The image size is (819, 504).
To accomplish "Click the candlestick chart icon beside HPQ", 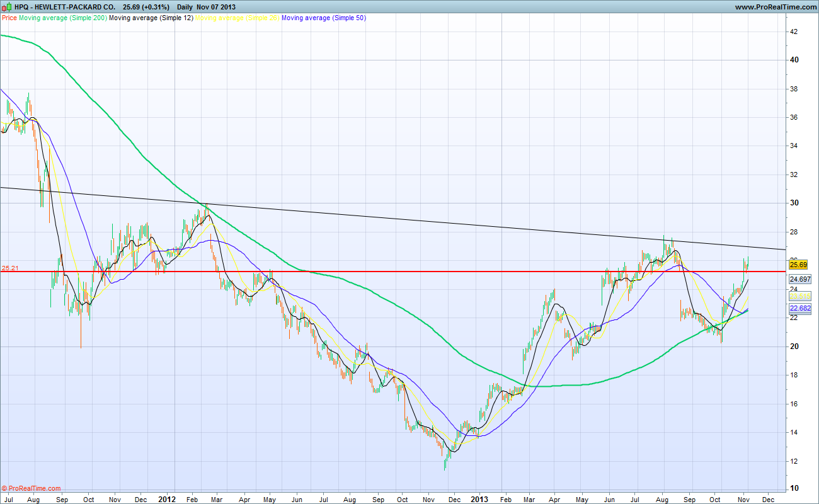I will click(x=5, y=7).
